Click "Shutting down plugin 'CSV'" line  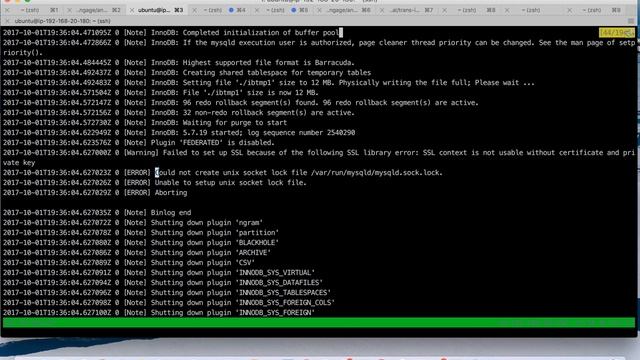[x=129, y=262]
